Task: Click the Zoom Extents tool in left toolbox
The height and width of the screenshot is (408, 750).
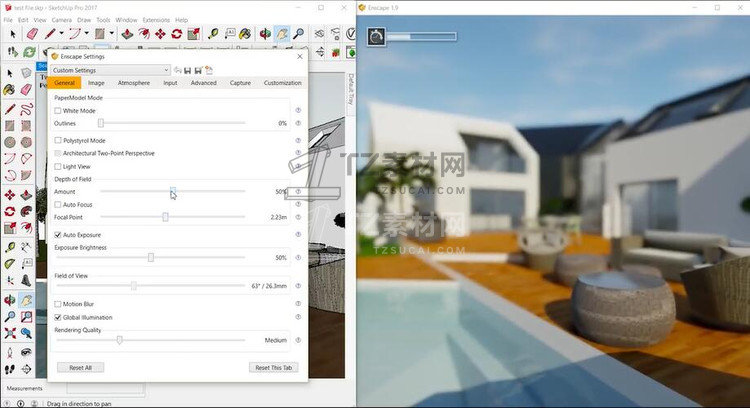Action: click(x=10, y=333)
